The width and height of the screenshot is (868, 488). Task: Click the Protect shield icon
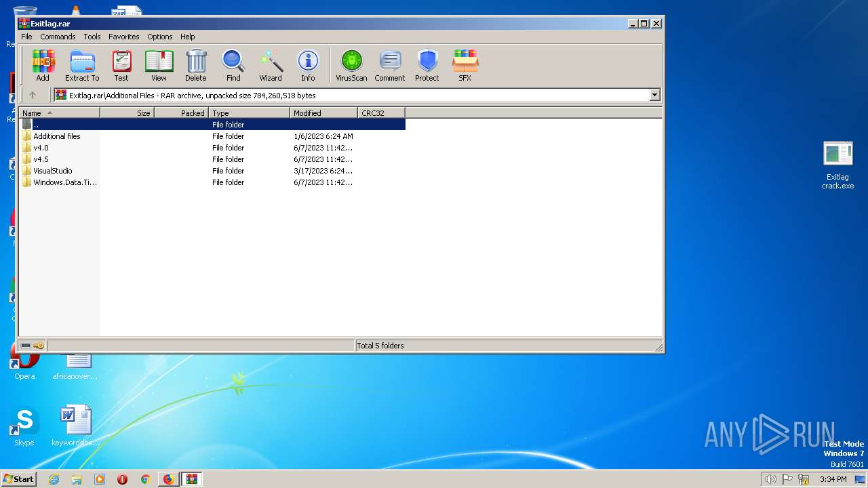(427, 66)
